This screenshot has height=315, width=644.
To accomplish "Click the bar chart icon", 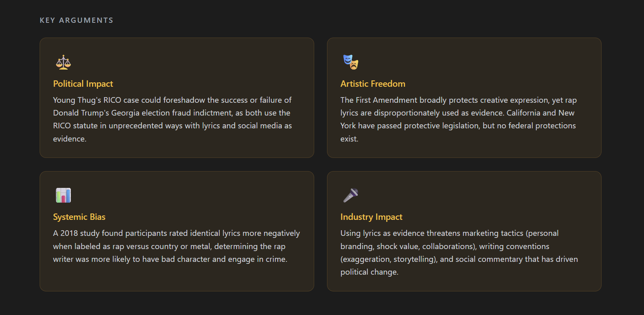I will [x=63, y=195].
